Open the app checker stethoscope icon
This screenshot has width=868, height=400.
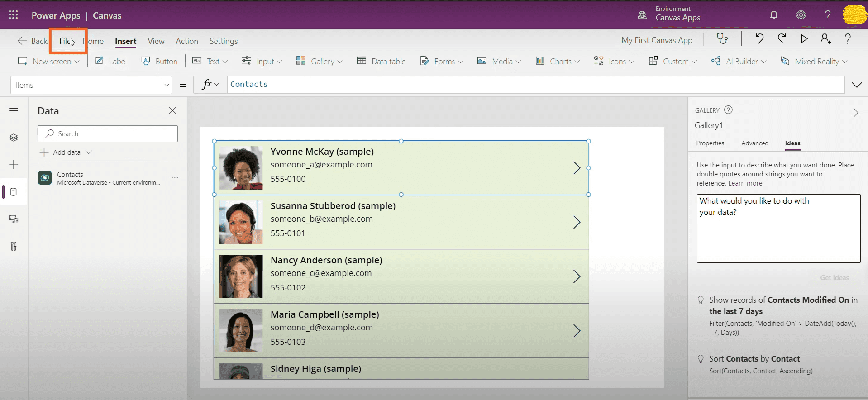pyautogui.click(x=722, y=39)
